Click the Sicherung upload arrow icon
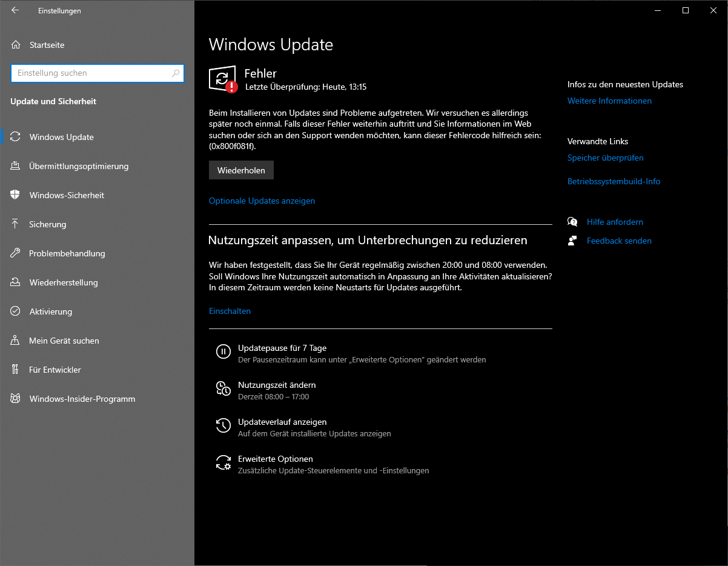728x566 pixels. pyautogui.click(x=16, y=224)
